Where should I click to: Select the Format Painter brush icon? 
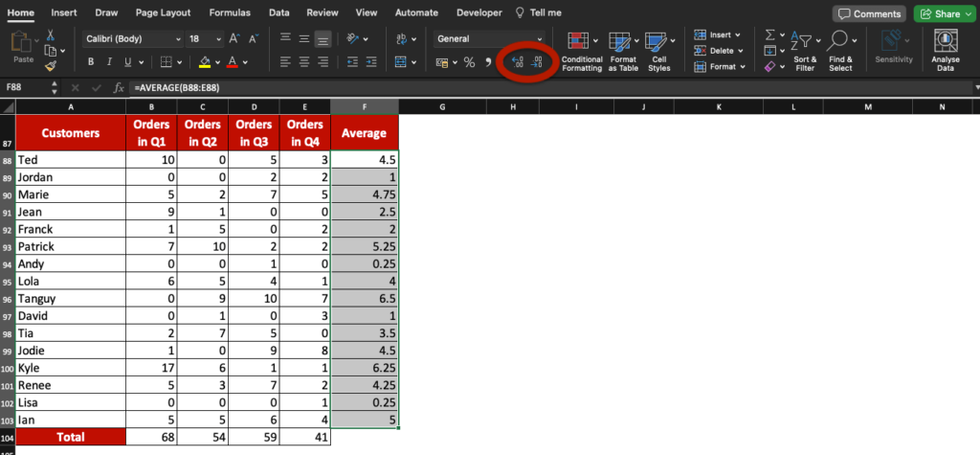coord(50,65)
